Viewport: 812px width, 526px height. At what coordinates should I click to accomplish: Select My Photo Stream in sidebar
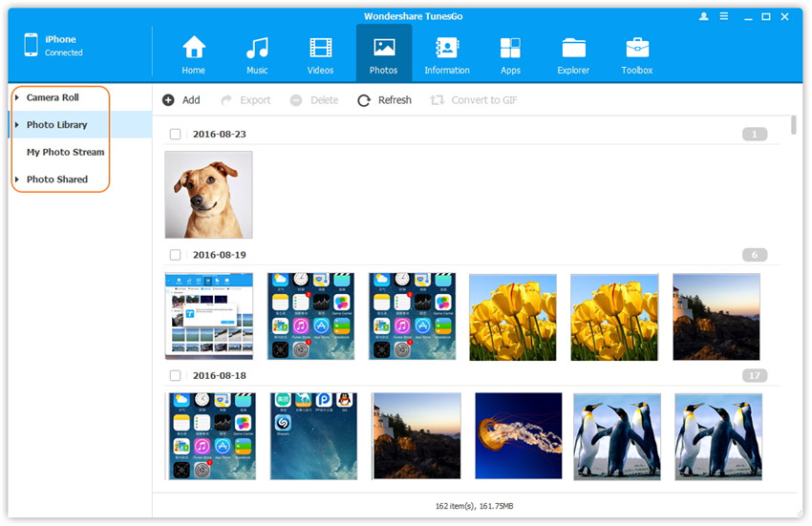[65, 152]
